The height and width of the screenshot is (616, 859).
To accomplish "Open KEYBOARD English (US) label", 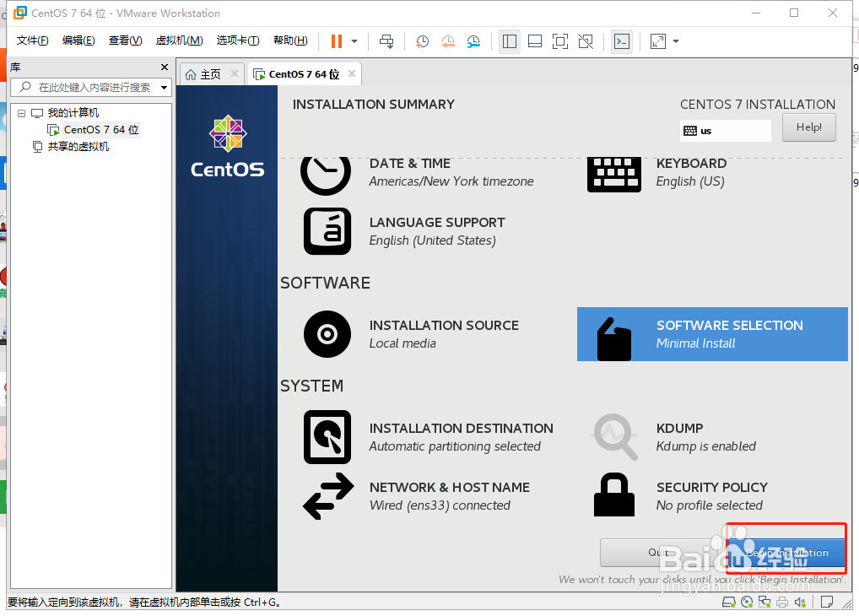I will [691, 172].
